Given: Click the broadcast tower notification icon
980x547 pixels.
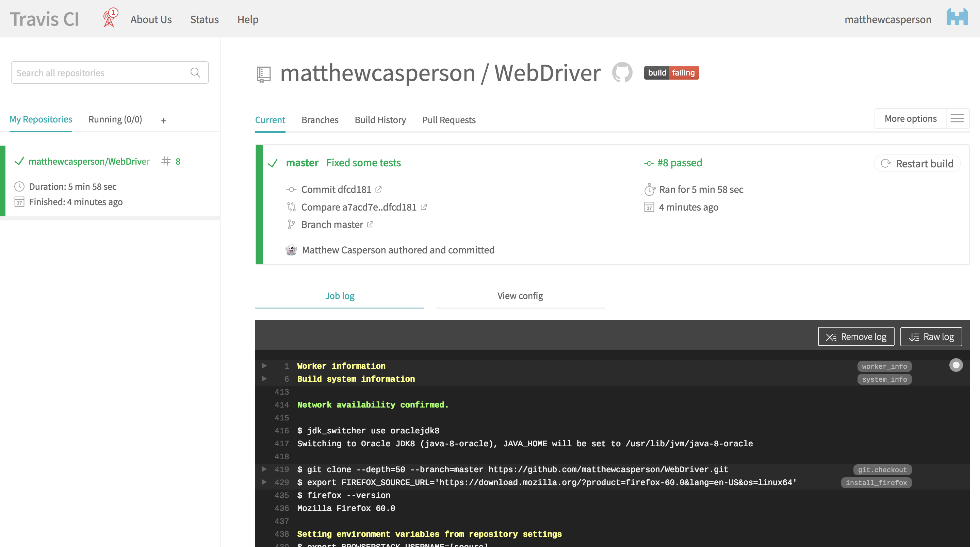Looking at the screenshot, I should pos(110,18).
